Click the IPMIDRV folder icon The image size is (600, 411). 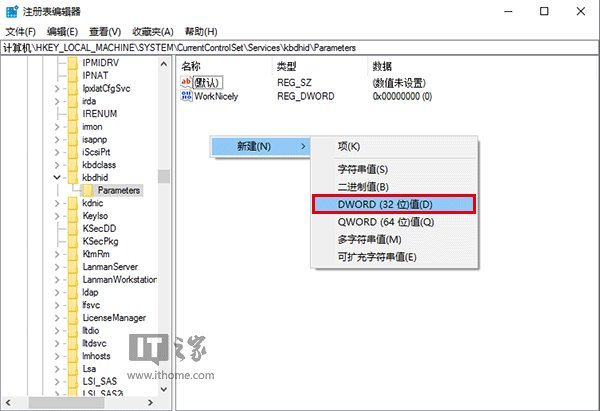pyautogui.click(x=71, y=63)
